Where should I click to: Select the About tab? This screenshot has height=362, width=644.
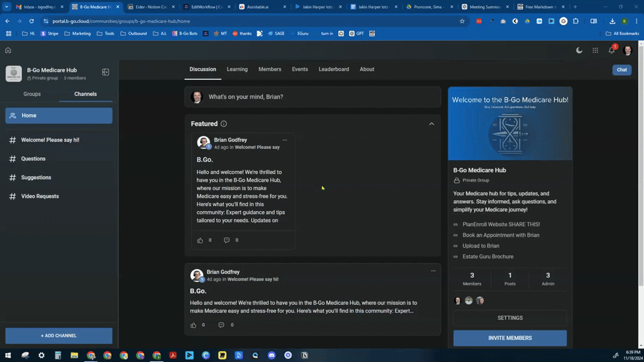pos(367,69)
